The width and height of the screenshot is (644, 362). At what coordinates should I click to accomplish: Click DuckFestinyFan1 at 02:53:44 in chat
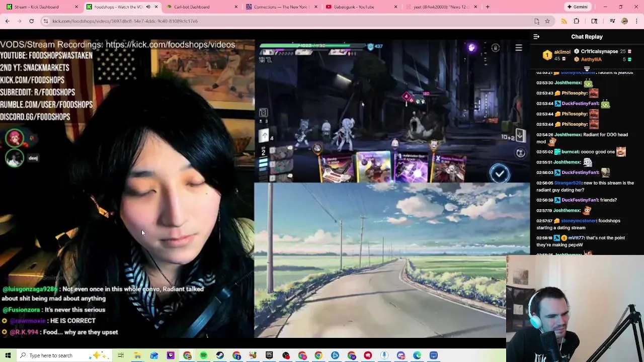(x=581, y=104)
